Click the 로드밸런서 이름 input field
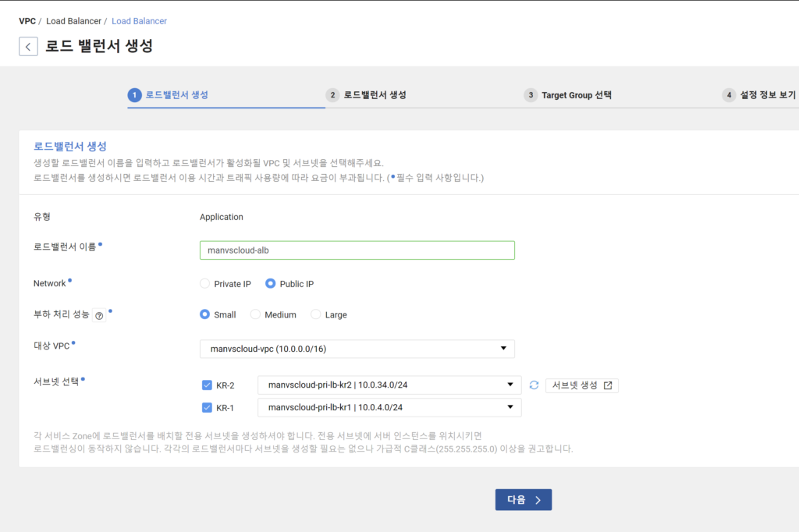This screenshot has width=799, height=532. 356,250
